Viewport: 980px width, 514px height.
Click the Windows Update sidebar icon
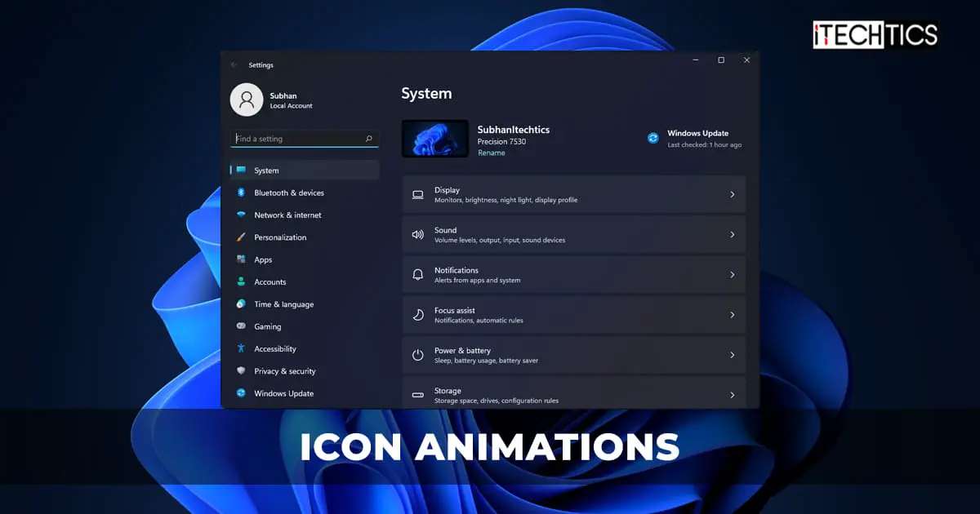[x=241, y=393]
